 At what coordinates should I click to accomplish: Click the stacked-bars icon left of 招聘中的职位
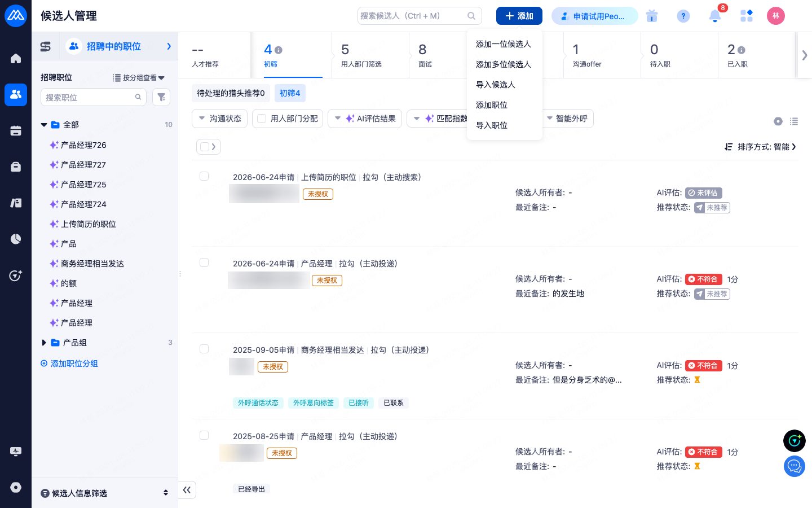[x=46, y=46]
